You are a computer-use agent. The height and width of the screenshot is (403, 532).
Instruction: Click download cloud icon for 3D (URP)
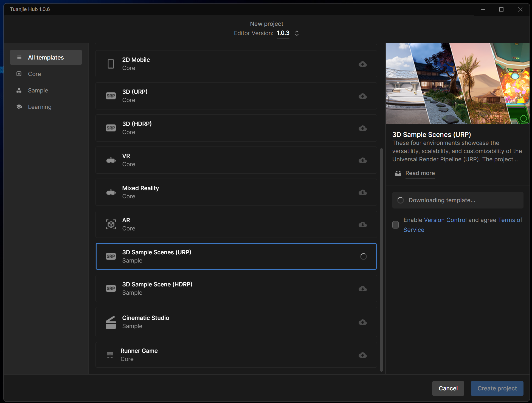point(362,96)
